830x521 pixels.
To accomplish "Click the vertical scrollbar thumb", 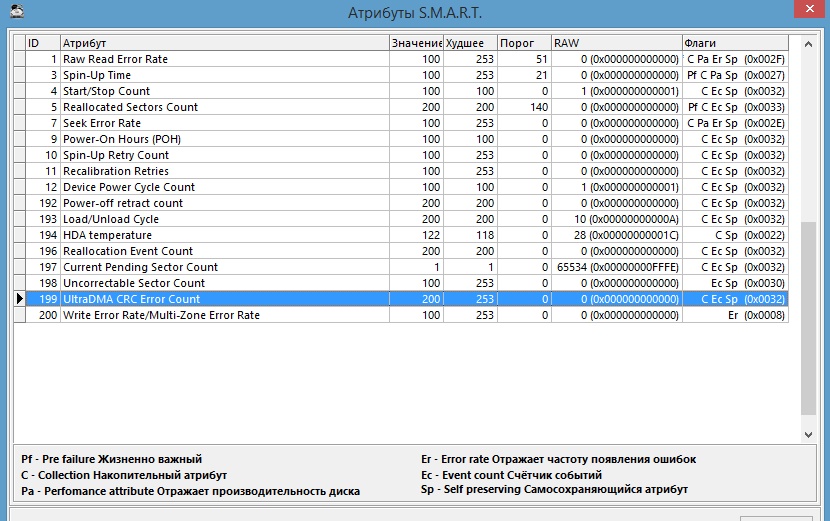I will (x=808, y=318).
